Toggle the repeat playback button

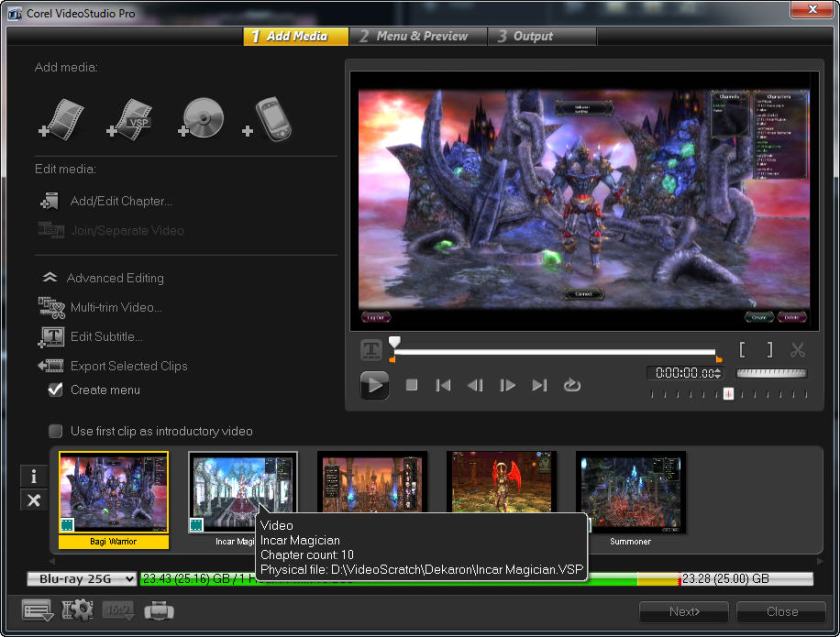tap(572, 385)
